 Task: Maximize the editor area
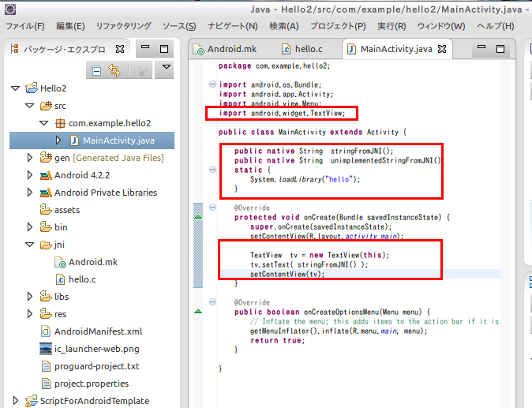tap(500, 49)
